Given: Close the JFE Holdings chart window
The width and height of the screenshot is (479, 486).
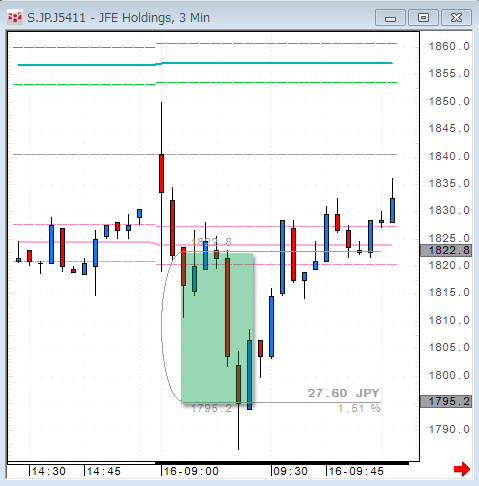Looking at the screenshot, I should [x=456, y=18].
